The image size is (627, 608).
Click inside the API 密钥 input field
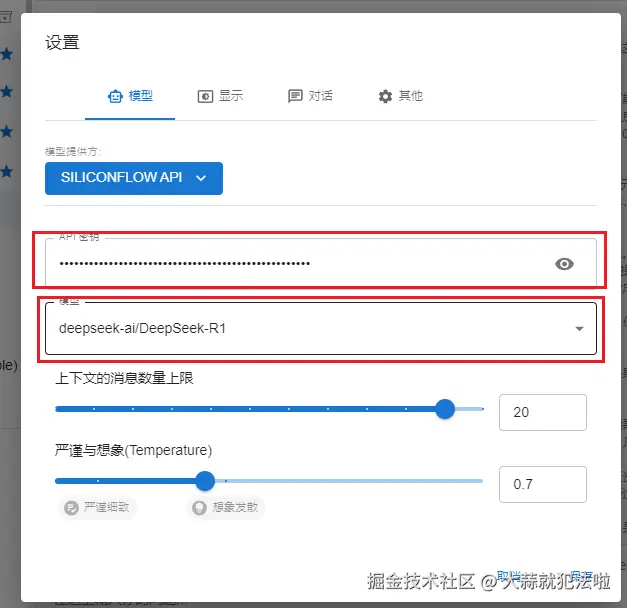click(321, 263)
